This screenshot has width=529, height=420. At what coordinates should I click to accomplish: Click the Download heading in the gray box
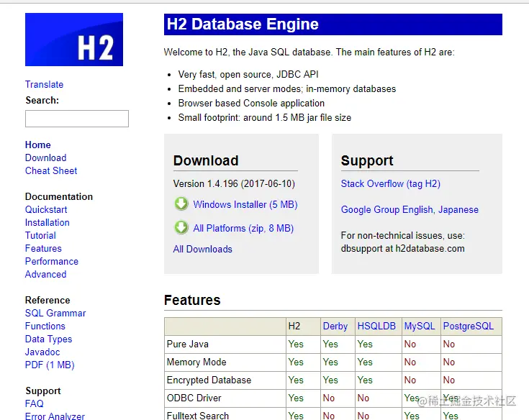[x=206, y=160]
